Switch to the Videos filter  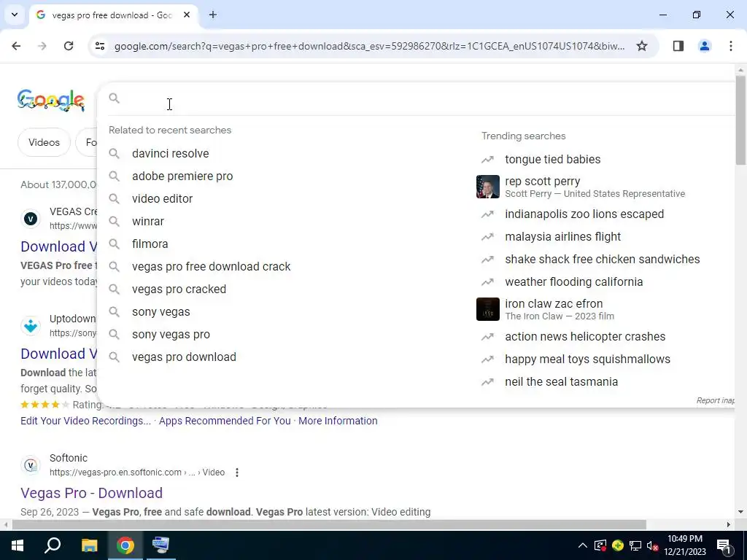pos(44,142)
